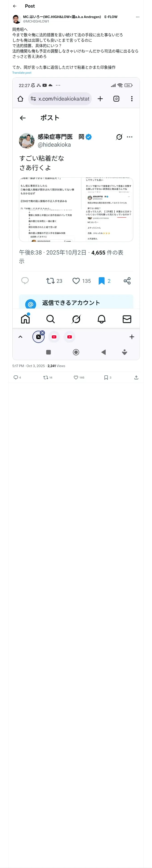Click the @MCHIGHLOW1 handle

[x=36, y=21]
